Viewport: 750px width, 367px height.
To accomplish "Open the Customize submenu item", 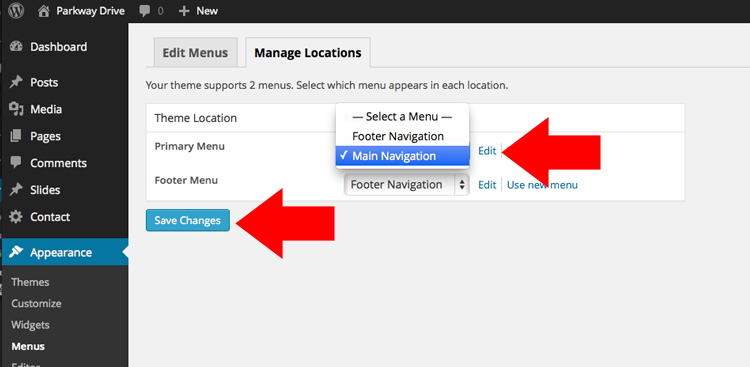I will [x=36, y=303].
